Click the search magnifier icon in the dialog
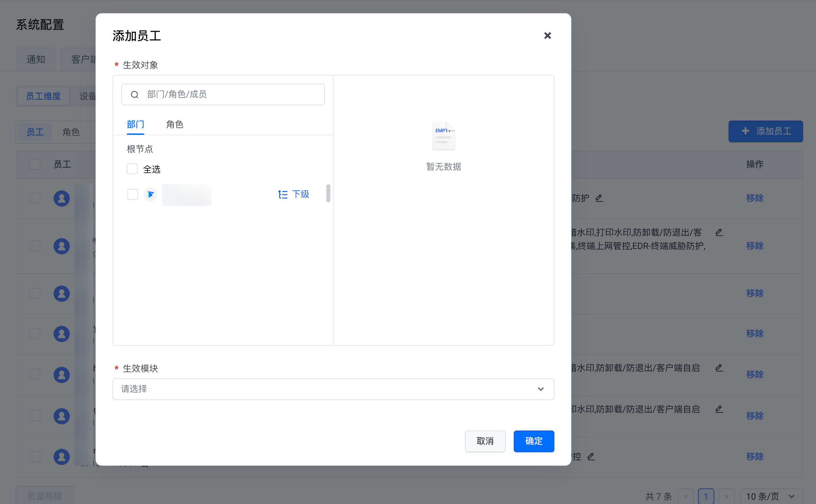The image size is (816, 504). [x=135, y=94]
